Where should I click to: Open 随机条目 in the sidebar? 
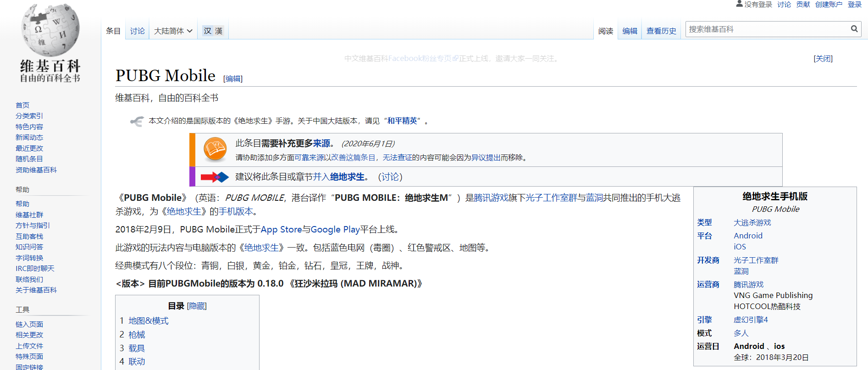pyautogui.click(x=29, y=159)
